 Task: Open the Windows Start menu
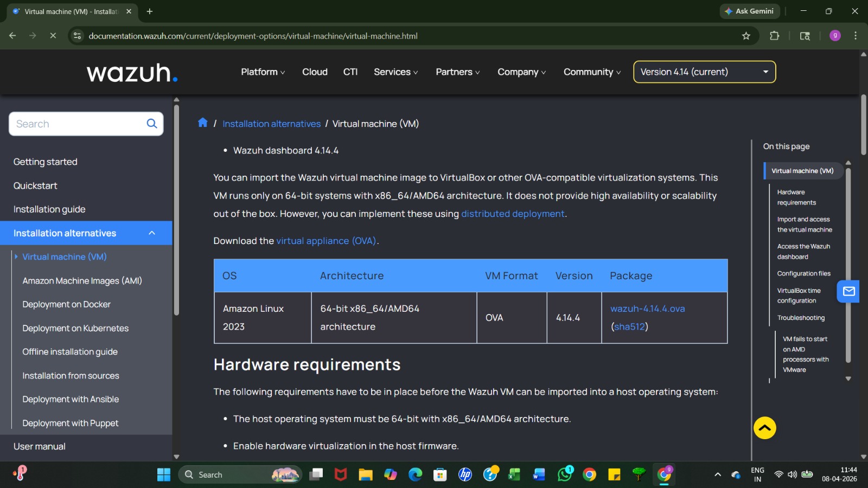(164, 475)
